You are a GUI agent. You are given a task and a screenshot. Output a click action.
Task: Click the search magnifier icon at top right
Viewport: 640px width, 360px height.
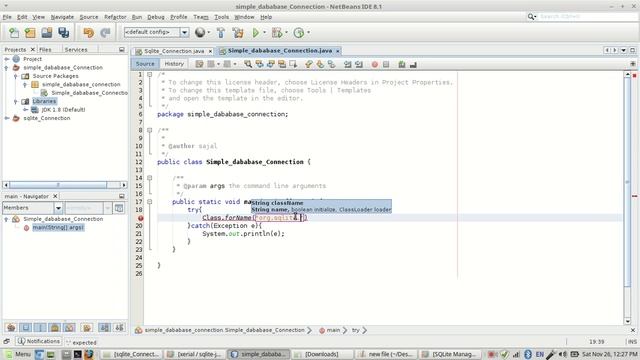pos(531,16)
